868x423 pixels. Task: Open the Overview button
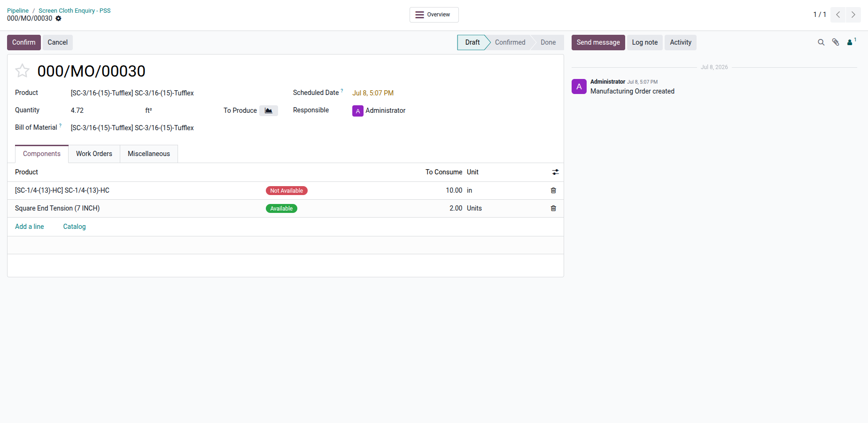pyautogui.click(x=434, y=15)
